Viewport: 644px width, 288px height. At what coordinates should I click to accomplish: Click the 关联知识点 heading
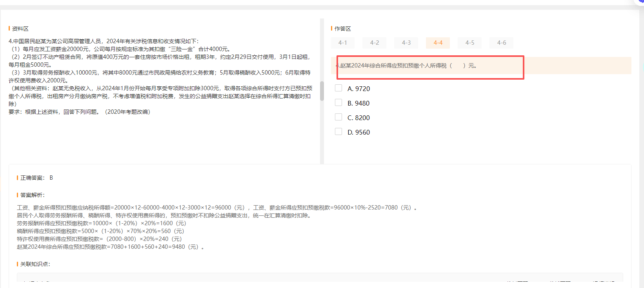[x=35, y=264]
